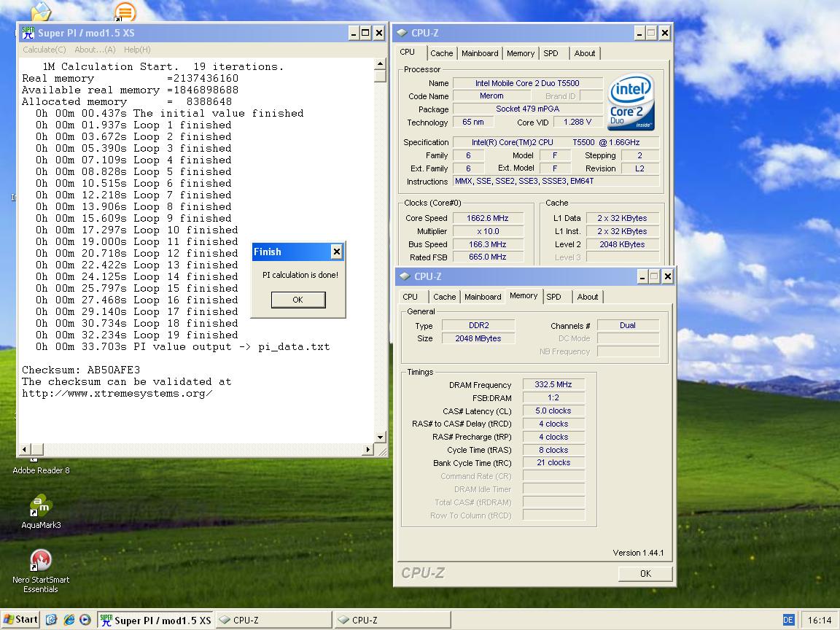Click the 16:14 taskbar clock
Viewport: 840px width, 630px height.
(819, 620)
